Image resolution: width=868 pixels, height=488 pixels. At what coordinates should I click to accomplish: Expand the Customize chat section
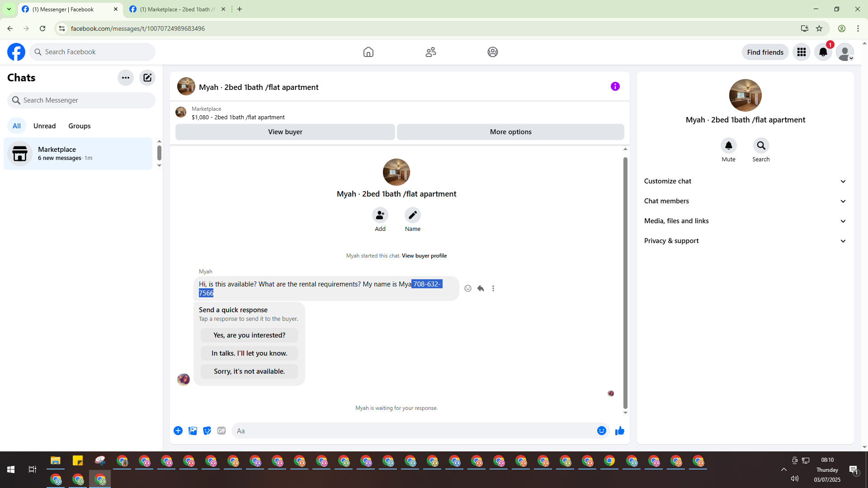click(745, 181)
